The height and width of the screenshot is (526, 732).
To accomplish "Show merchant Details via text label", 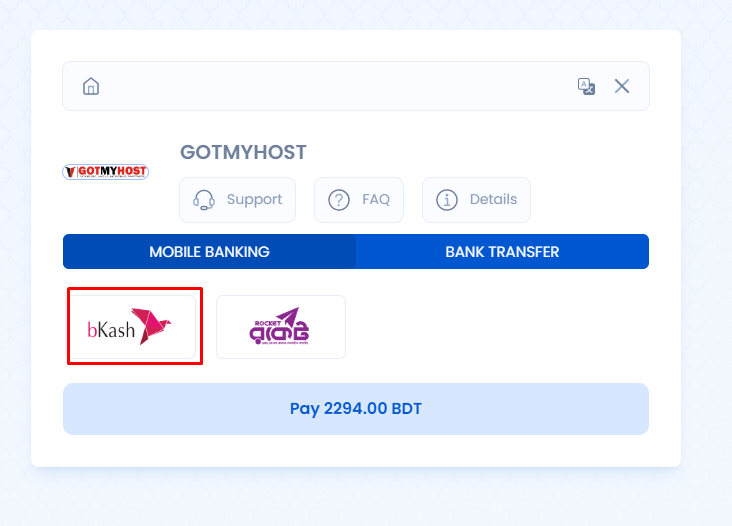I will tap(493, 200).
